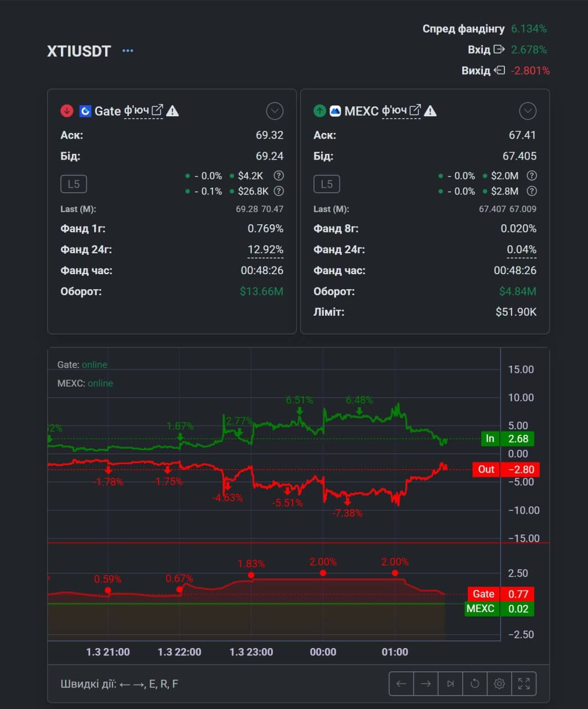Expand the Gate card chevron dropdown
The image size is (588, 709).
tap(275, 111)
